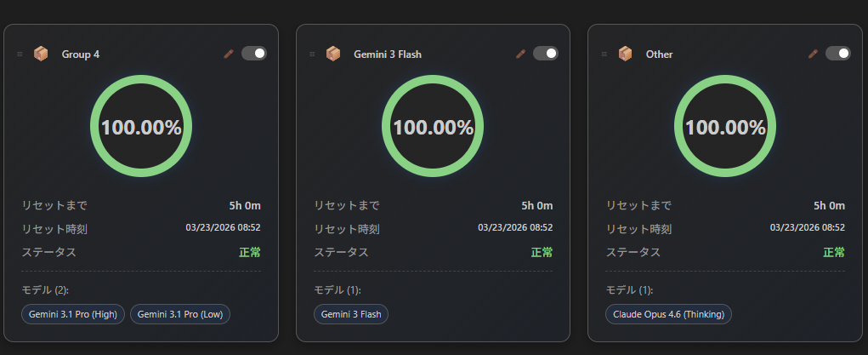This screenshot has width=868, height=355.
Task: Click the Gemini 3 Flash model chip
Action: (x=351, y=314)
